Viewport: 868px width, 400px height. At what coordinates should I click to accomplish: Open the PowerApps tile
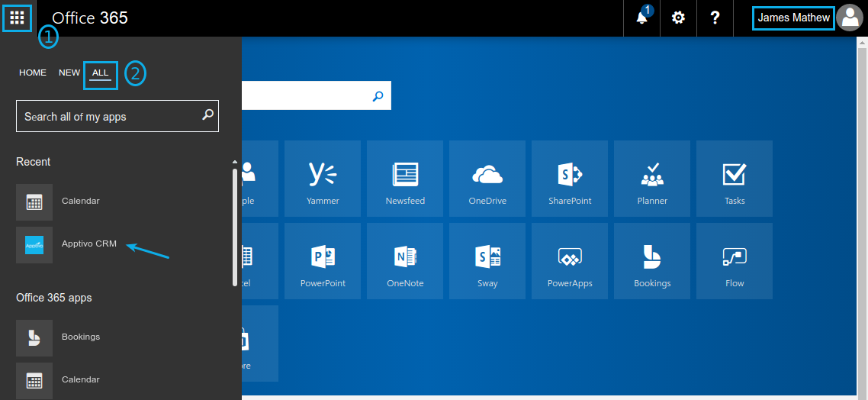point(570,261)
